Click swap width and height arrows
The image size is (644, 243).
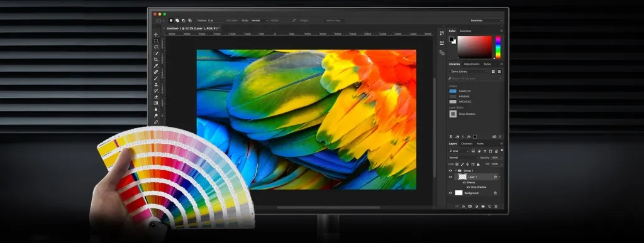(x=294, y=21)
